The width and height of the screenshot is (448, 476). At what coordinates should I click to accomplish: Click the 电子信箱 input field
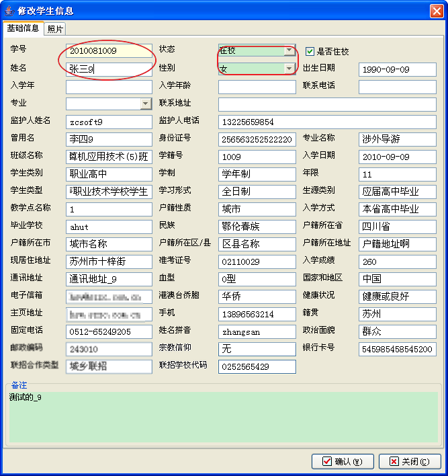109,297
